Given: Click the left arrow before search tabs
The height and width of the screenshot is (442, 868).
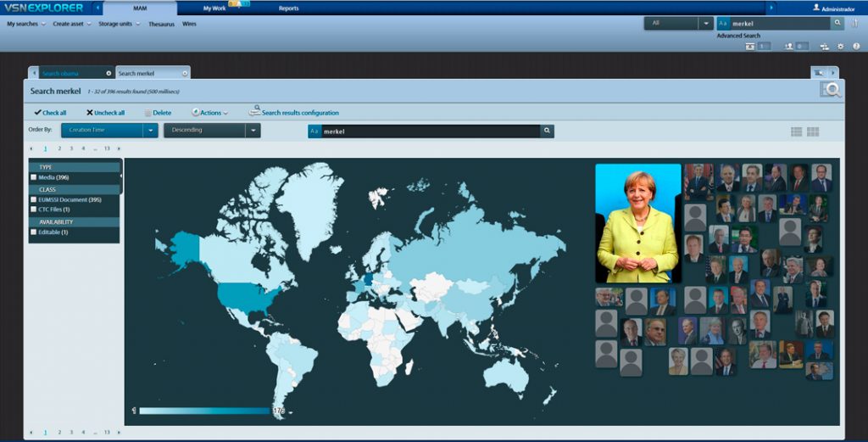Looking at the screenshot, I should coord(34,73).
